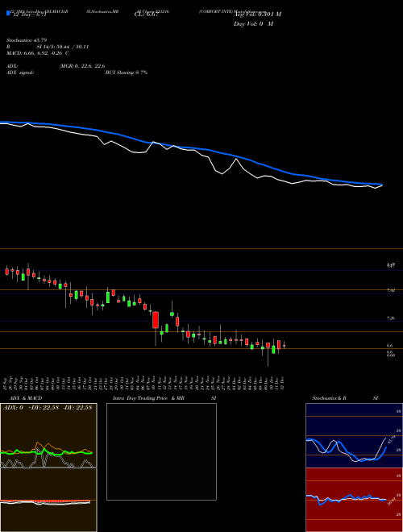
Task: Click the blue SMA legend square
Action: point(8,13)
